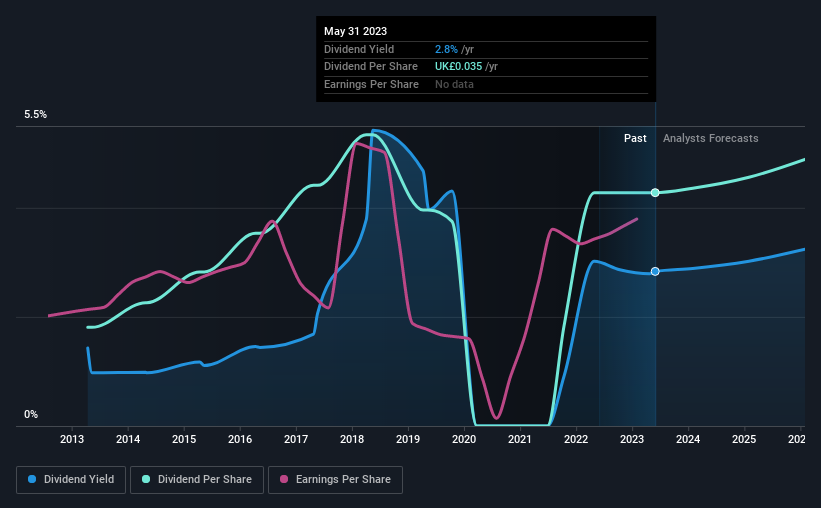Image resolution: width=821 pixels, height=508 pixels.
Task: Click the 5.5% y-axis label
Action: pyautogui.click(x=36, y=115)
